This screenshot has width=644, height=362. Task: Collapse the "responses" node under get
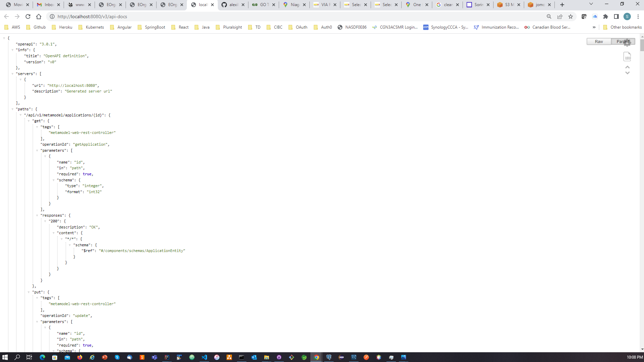point(37,215)
